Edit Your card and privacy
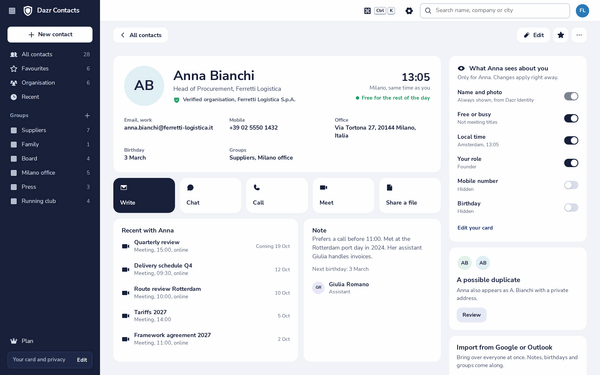The width and height of the screenshot is (600, 375). coord(82,360)
